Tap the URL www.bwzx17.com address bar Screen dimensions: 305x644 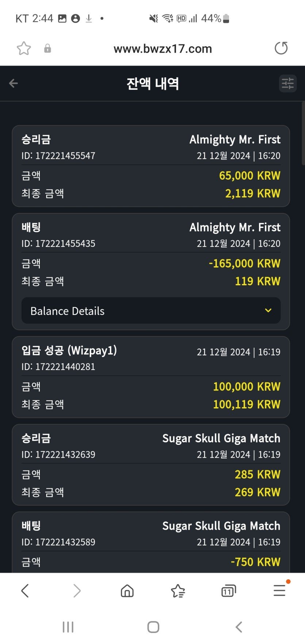pos(163,49)
